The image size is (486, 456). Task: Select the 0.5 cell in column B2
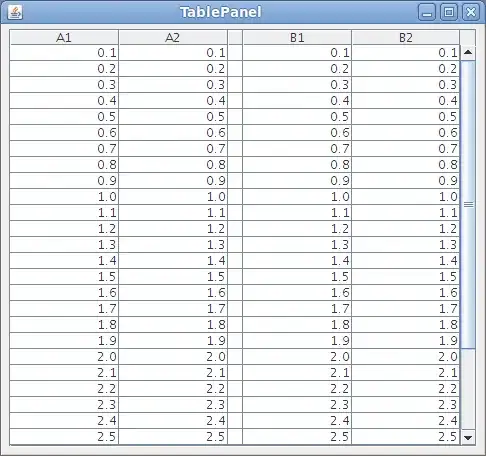406,117
